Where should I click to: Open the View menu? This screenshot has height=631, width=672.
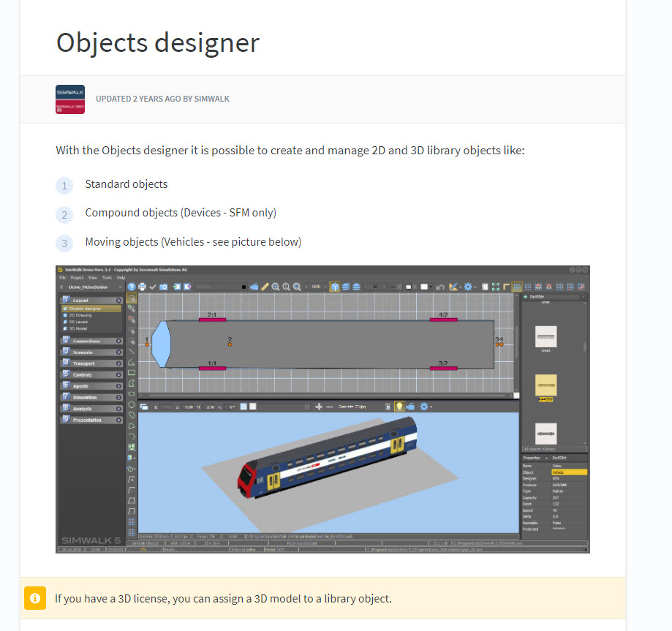point(92,278)
